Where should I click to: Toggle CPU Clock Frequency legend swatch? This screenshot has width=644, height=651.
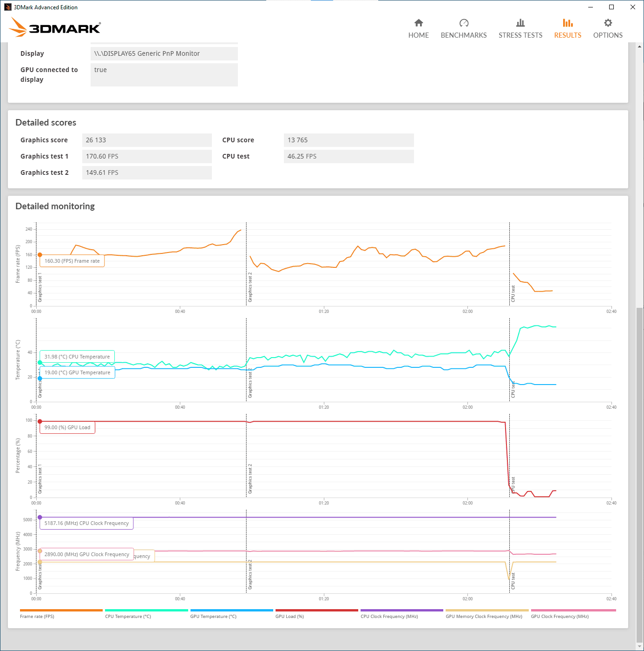pos(402,610)
